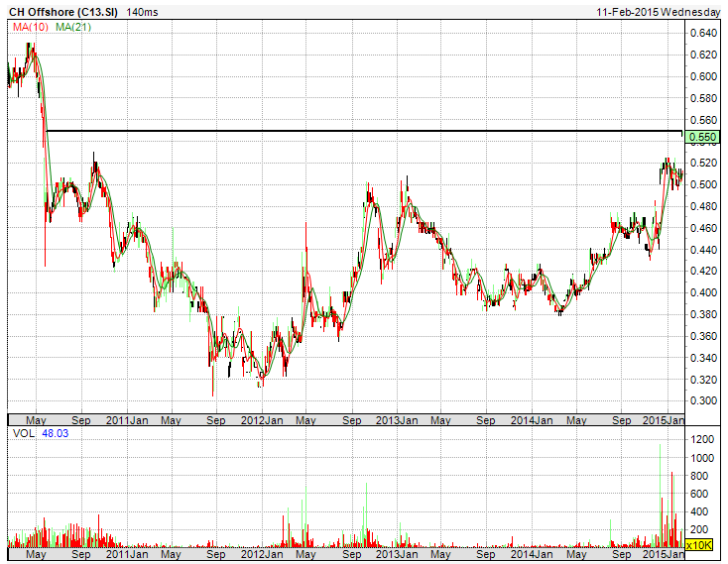This screenshot has width=728, height=564.
Task: Click the VOL indicator label
Action: (22, 434)
